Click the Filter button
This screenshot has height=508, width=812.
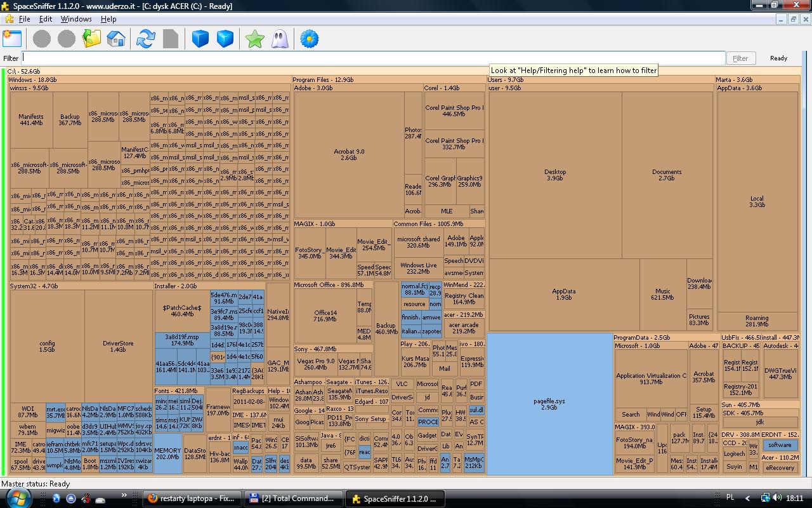click(x=740, y=58)
